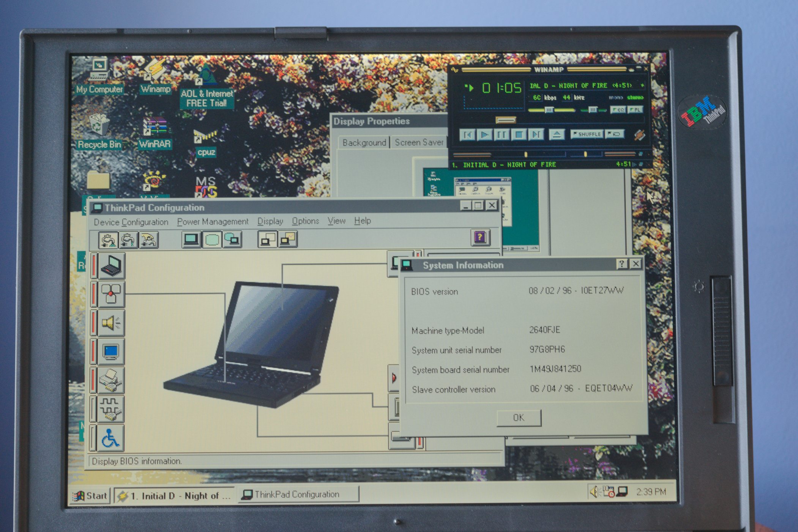Screen dimensions: 798x532
Task: Click OK in System Information dialog
Action: pyautogui.click(x=519, y=418)
